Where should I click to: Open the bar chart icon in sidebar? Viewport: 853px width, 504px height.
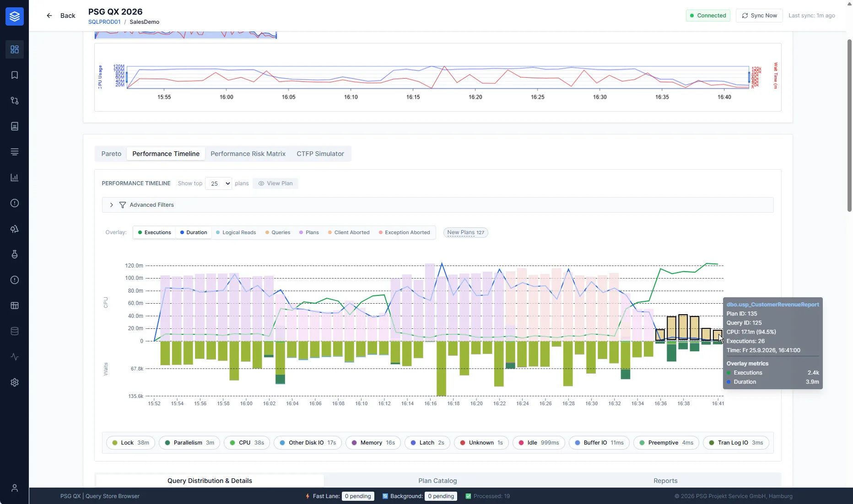pos(15,177)
